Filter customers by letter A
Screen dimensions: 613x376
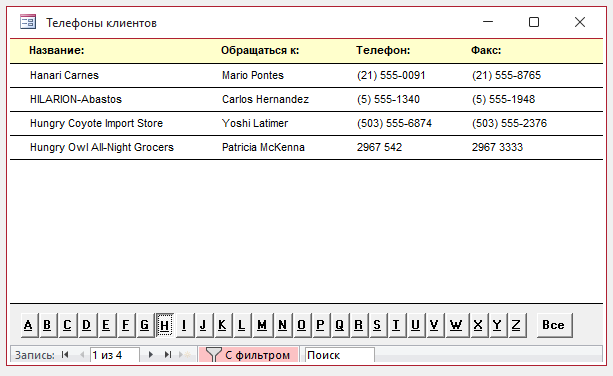29,325
